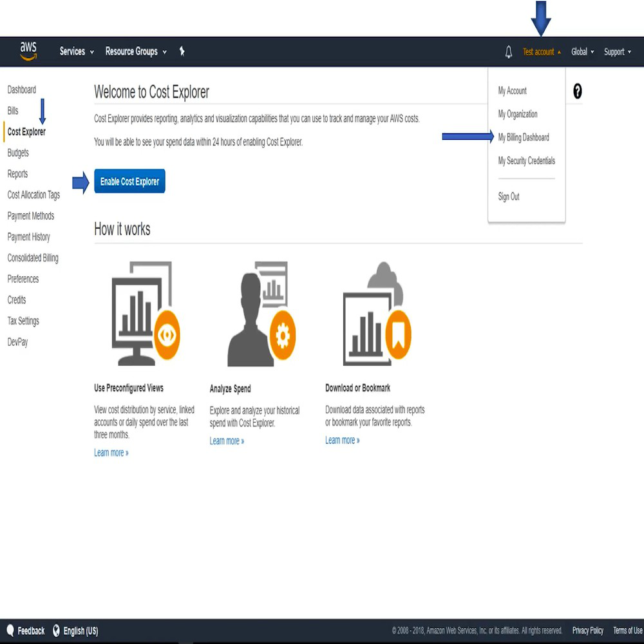Screen dimensions: 644x644
Task: Select Cost Explorer in sidebar
Action: [26, 132]
